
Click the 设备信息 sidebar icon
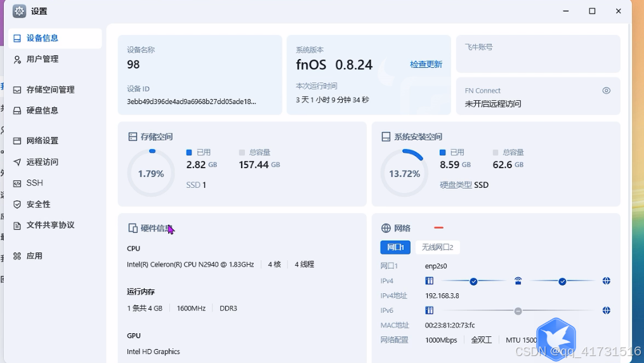pyautogui.click(x=17, y=39)
